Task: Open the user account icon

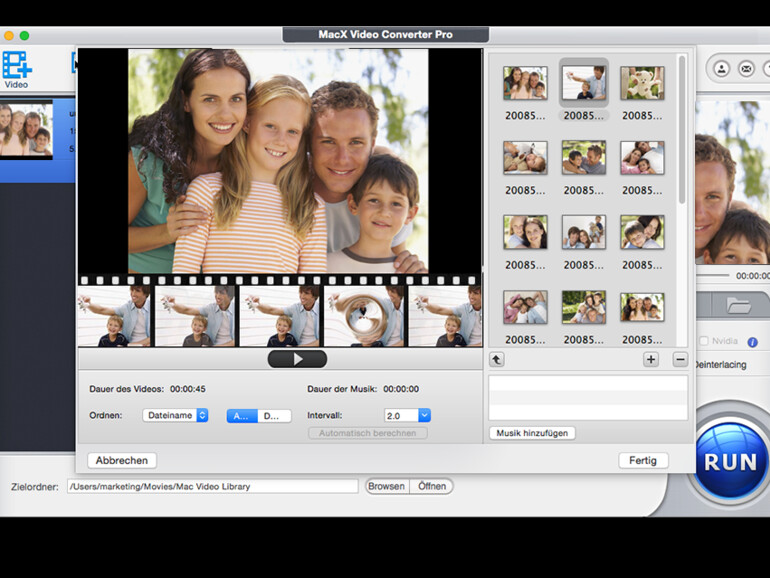Action: [x=720, y=68]
